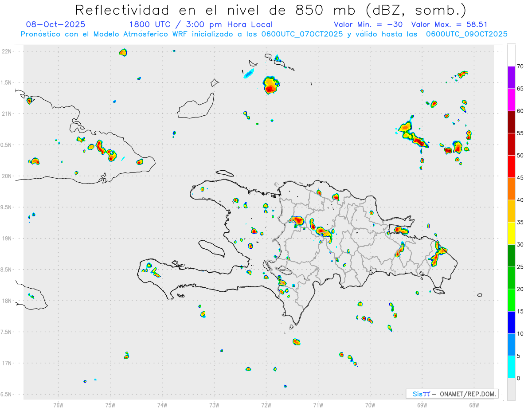Click the white above-70 block atop the colorbar
The image size is (532, 411).
tap(511, 55)
